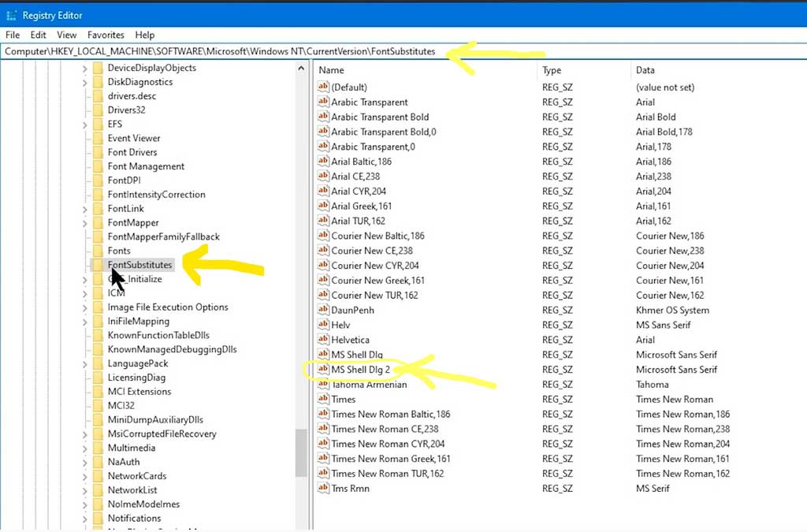Open the View menu
This screenshot has width=807, height=532.
click(x=66, y=35)
